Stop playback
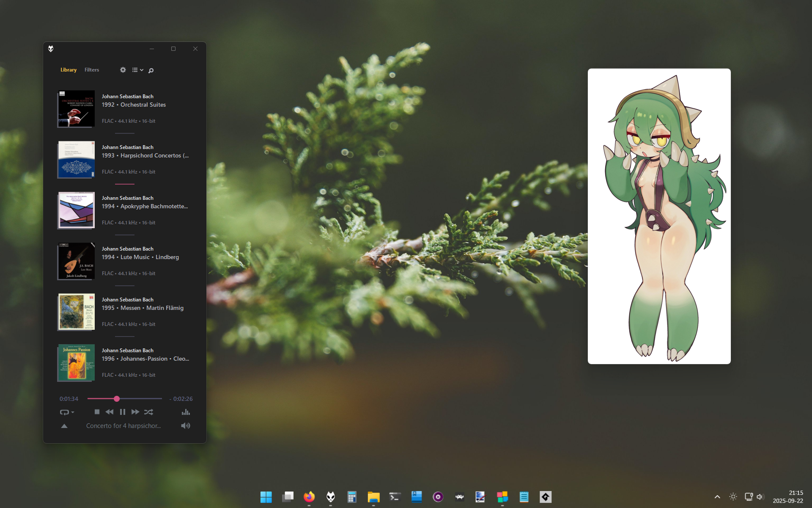Image resolution: width=812 pixels, height=508 pixels. (97, 412)
